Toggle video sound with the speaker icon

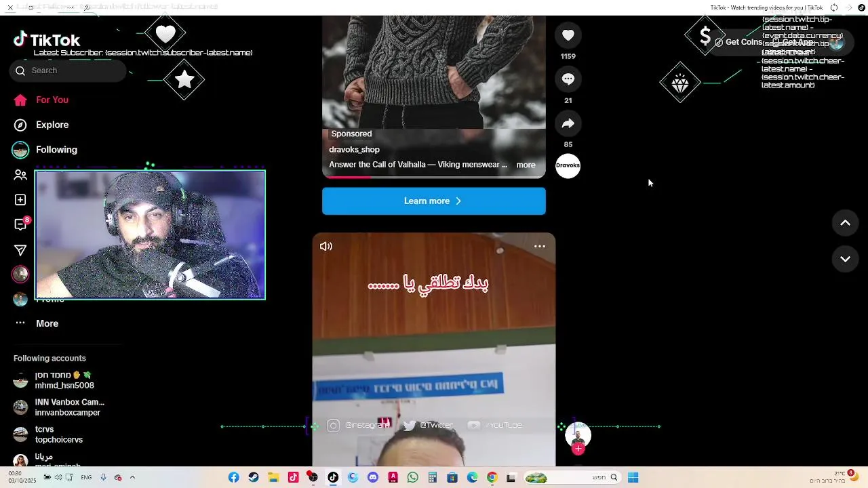click(x=326, y=247)
